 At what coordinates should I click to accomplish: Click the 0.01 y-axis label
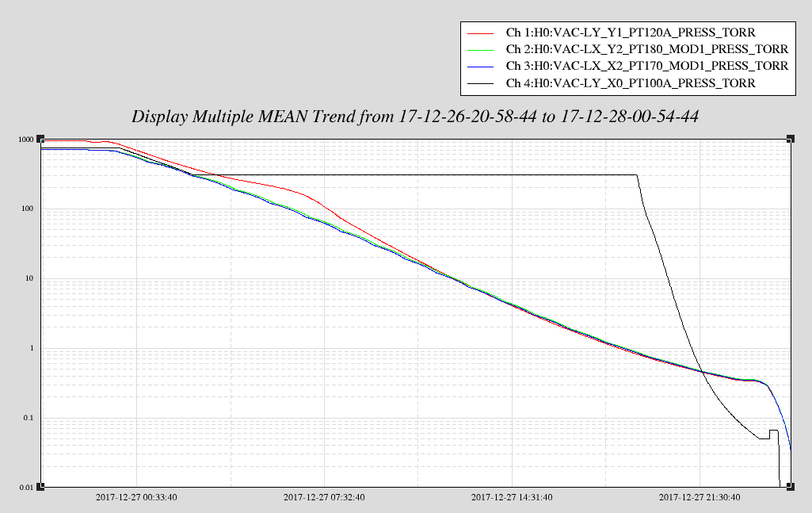tap(26, 487)
